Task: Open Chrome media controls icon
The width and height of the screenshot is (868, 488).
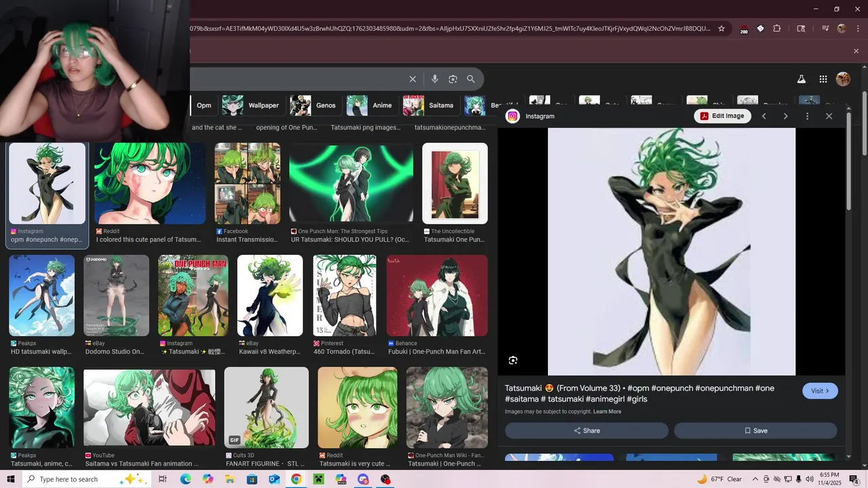Action: pyautogui.click(x=825, y=28)
